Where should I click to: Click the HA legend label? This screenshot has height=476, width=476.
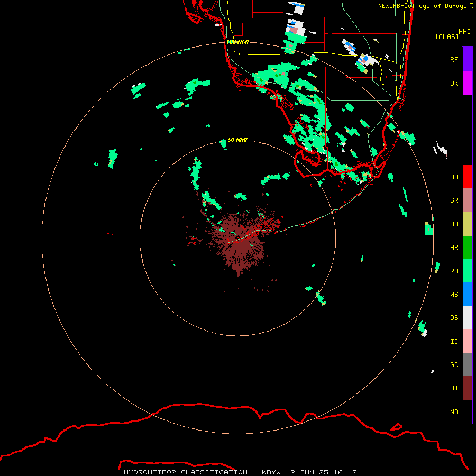click(x=454, y=177)
